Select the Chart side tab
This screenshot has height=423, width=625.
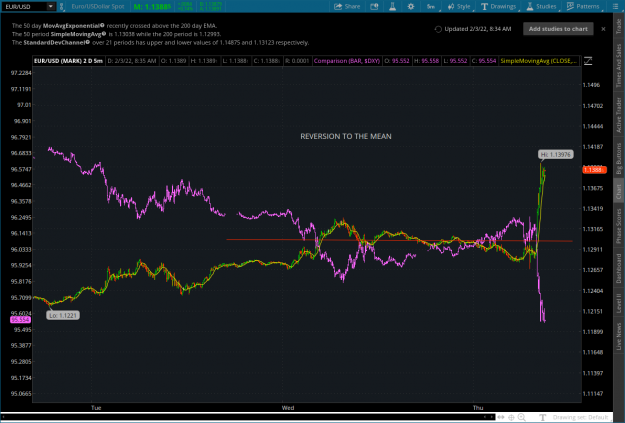[x=619, y=191]
